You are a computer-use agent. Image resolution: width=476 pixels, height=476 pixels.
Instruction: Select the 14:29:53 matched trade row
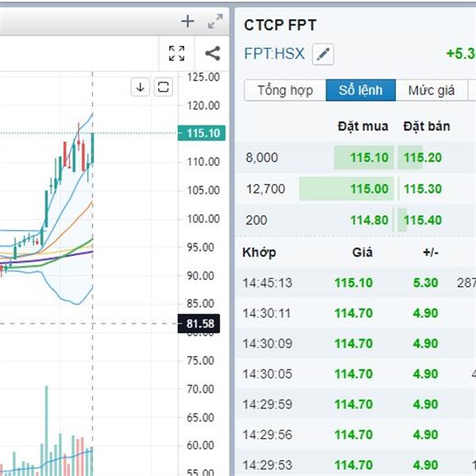point(355,464)
